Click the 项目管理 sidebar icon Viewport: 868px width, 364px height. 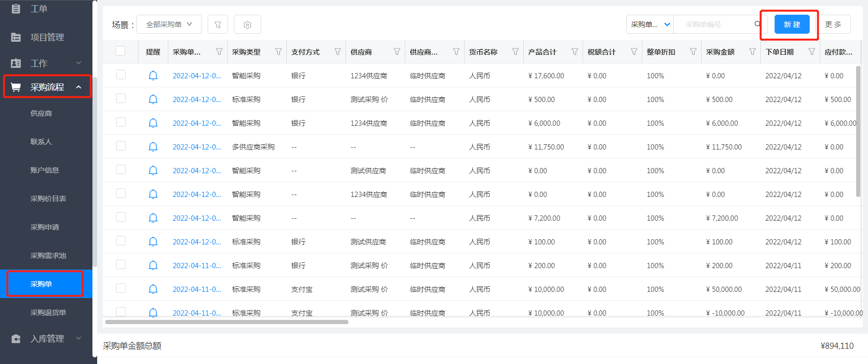coord(16,37)
